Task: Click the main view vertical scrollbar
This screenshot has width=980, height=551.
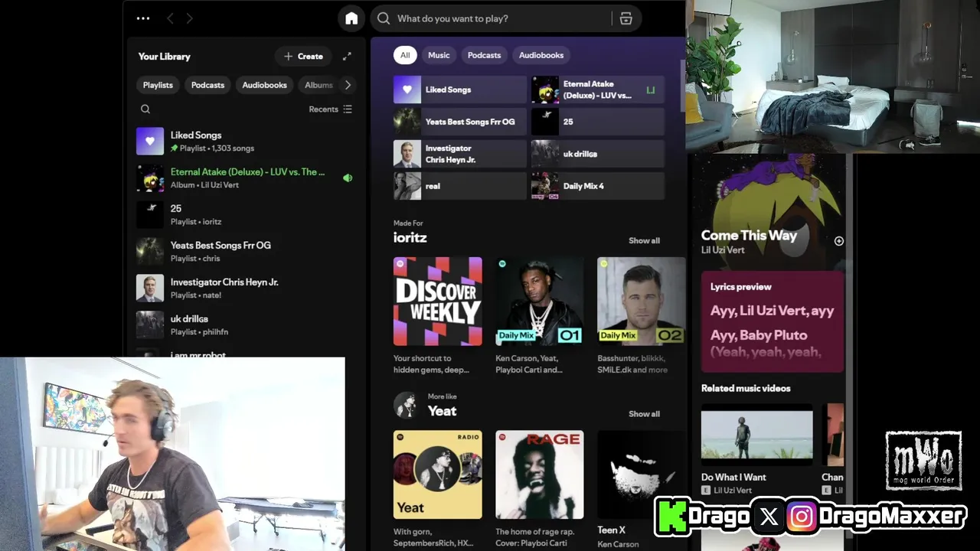Action: (683, 84)
